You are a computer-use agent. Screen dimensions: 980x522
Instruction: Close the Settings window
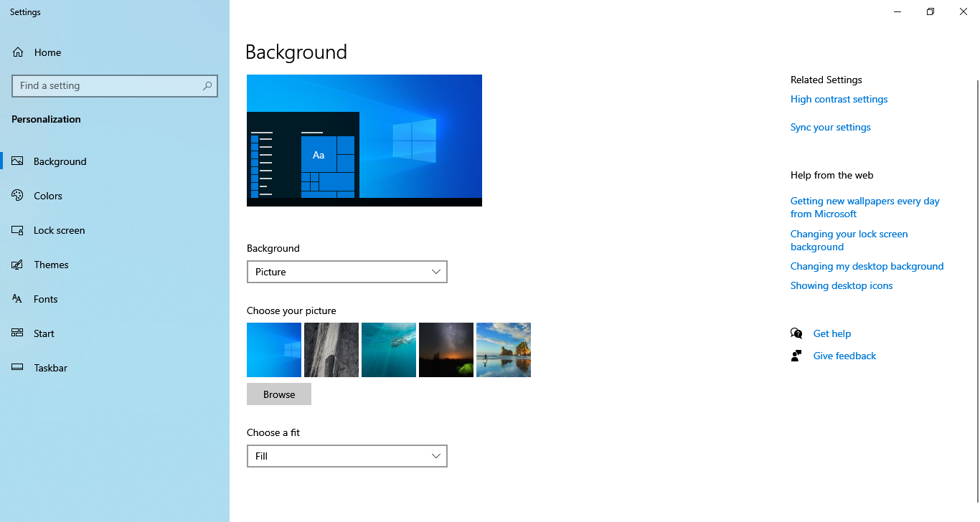(963, 11)
